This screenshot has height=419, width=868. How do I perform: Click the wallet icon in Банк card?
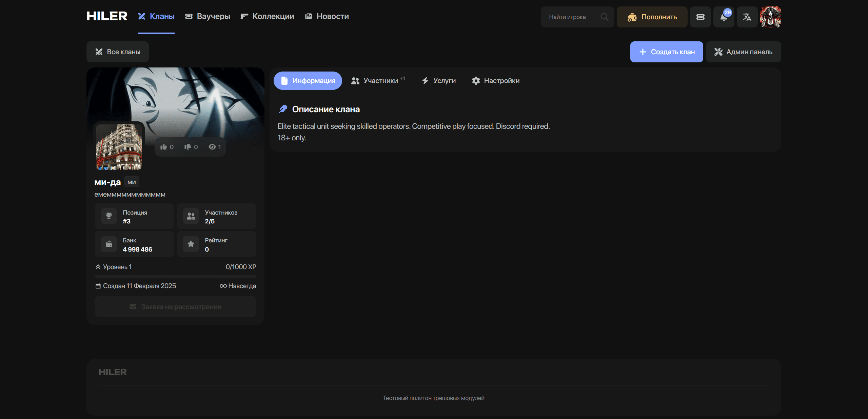coord(109,244)
